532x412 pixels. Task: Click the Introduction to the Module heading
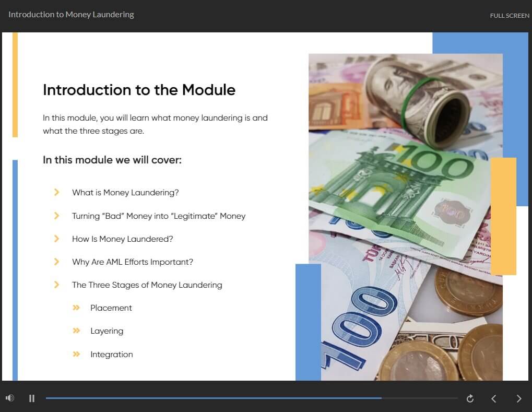point(139,90)
